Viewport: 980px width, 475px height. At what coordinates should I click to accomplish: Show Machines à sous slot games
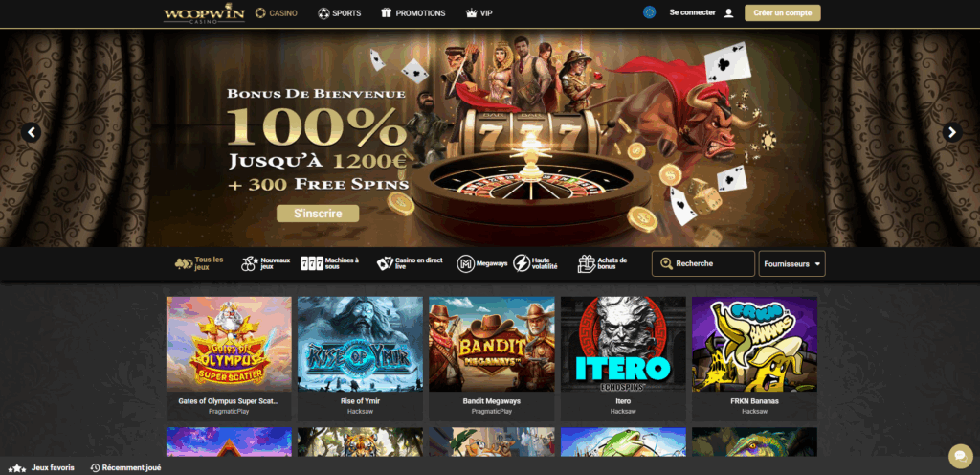[x=329, y=263]
